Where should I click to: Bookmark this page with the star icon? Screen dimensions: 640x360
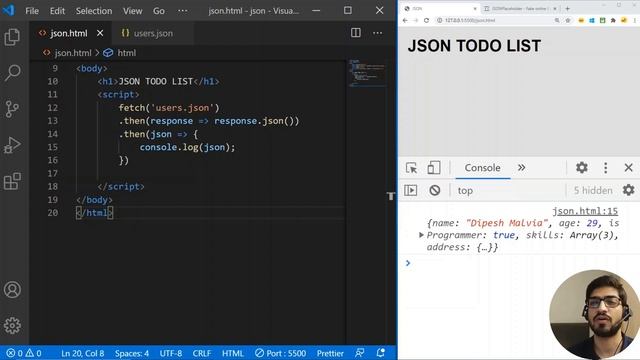pos(568,20)
